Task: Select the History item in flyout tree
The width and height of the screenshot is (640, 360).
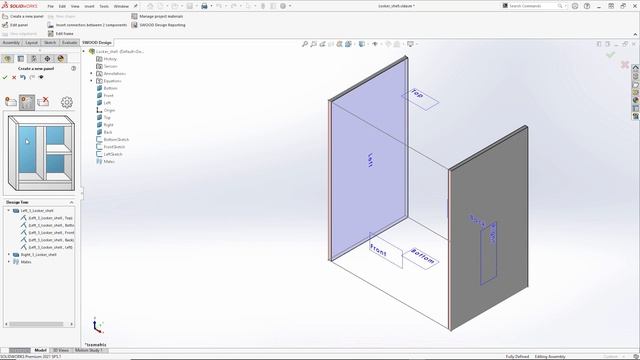Action: click(x=107, y=59)
